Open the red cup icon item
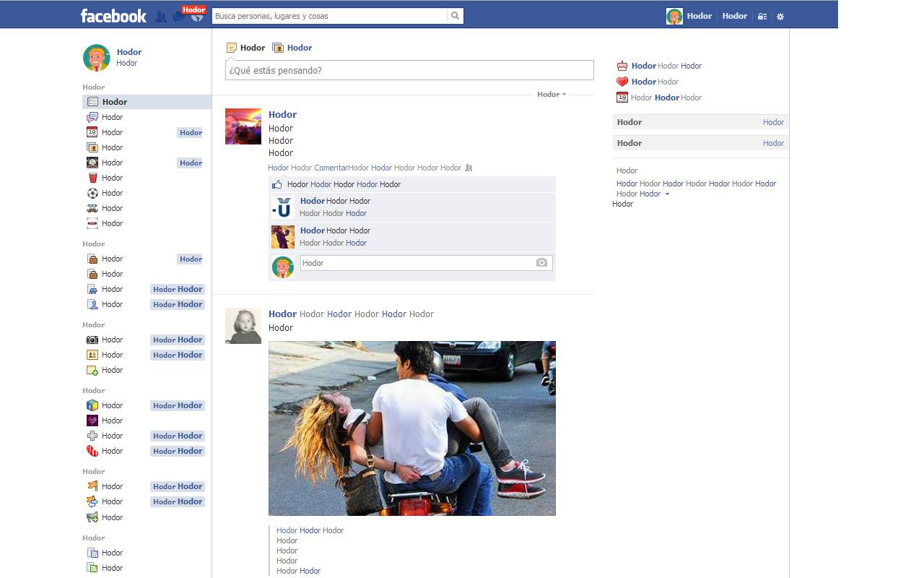The width and height of the screenshot is (924, 578). coord(92,178)
